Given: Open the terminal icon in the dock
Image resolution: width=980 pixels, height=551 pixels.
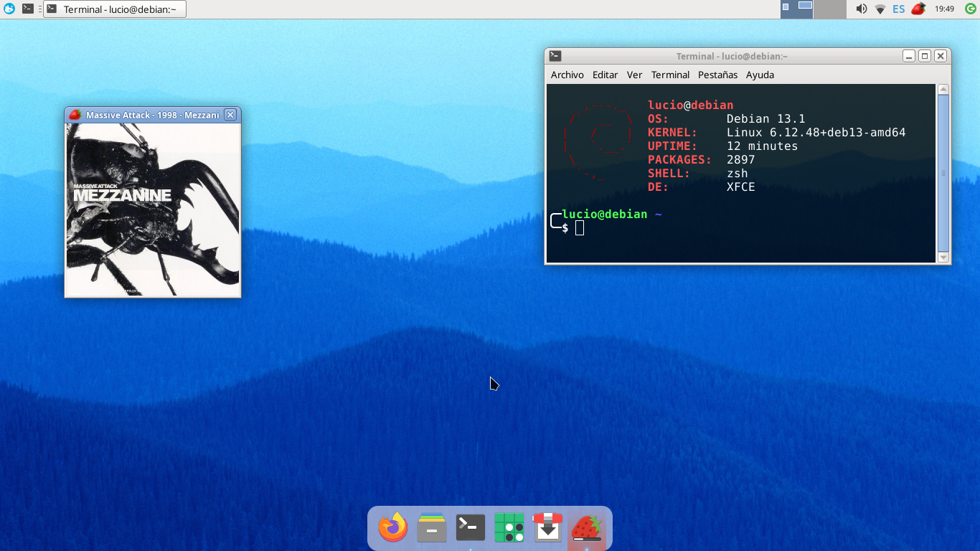Looking at the screenshot, I should coord(471,528).
